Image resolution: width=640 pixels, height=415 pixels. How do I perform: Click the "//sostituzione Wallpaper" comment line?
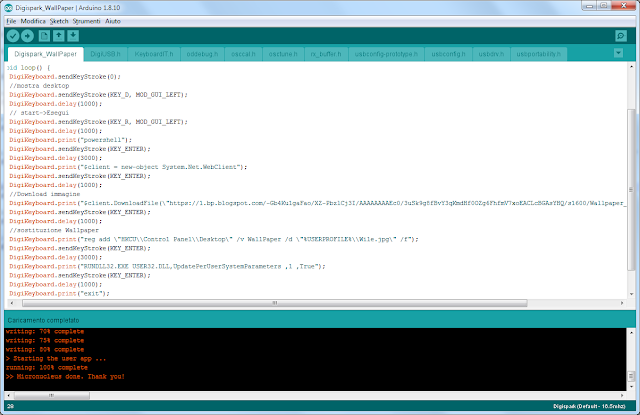[54, 230]
